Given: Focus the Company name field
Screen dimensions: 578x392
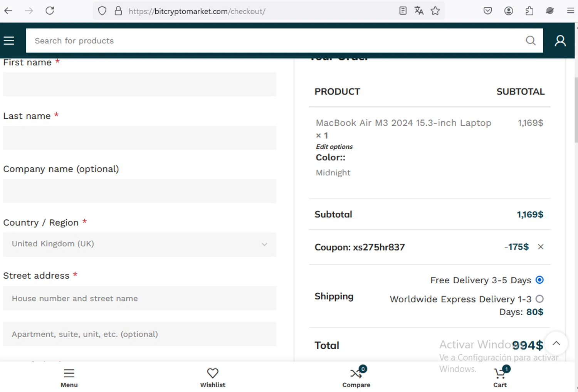Looking at the screenshot, I should tap(139, 191).
